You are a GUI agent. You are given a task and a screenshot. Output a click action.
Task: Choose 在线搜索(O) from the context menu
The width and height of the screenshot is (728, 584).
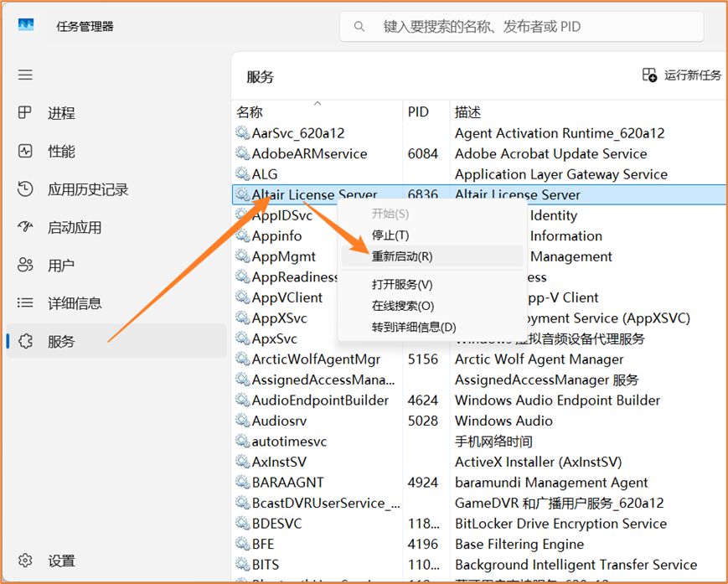(x=403, y=306)
